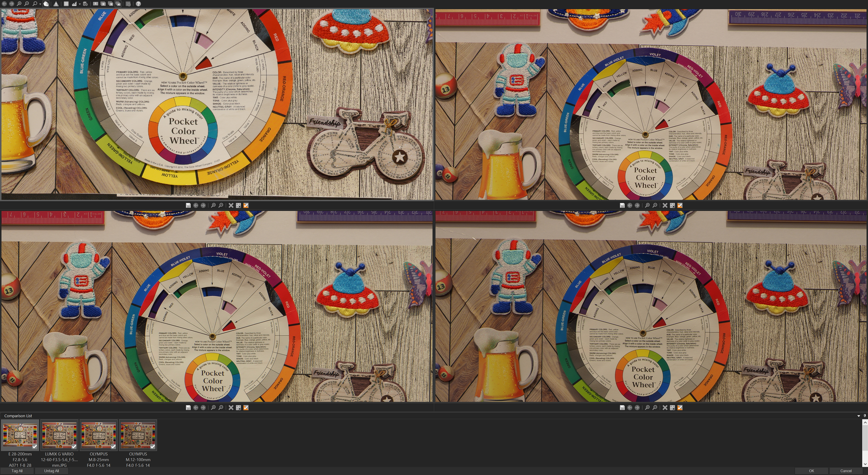The image size is (868, 475).
Task: Click the warning triangle indicator icon
Action: [56, 4]
